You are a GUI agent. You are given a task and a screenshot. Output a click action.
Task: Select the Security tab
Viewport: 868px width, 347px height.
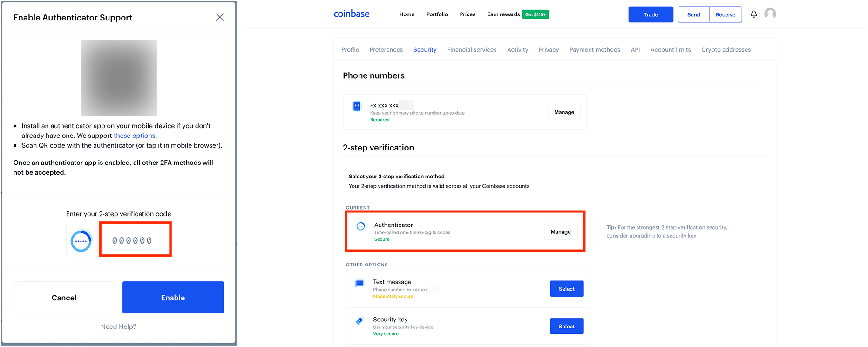tap(425, 50)
